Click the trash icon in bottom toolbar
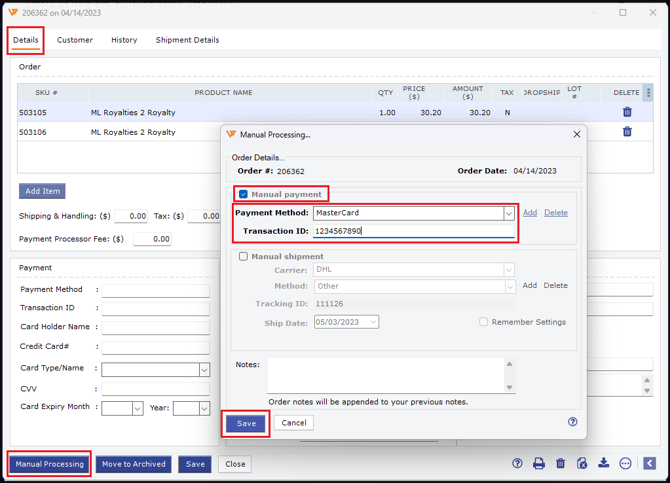The image size is (670, 483). [560, 464]
